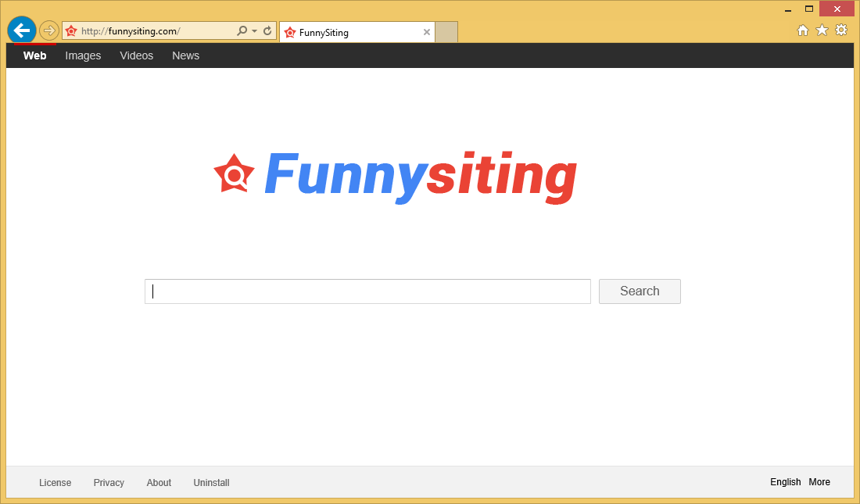This screenshot has width=860, height=504.
Task: Open the address bar autocomplete dropdown
Action: click(x=254, y=30)
